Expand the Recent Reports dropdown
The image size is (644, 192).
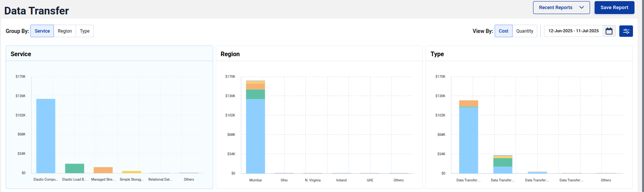pos(561,8)
